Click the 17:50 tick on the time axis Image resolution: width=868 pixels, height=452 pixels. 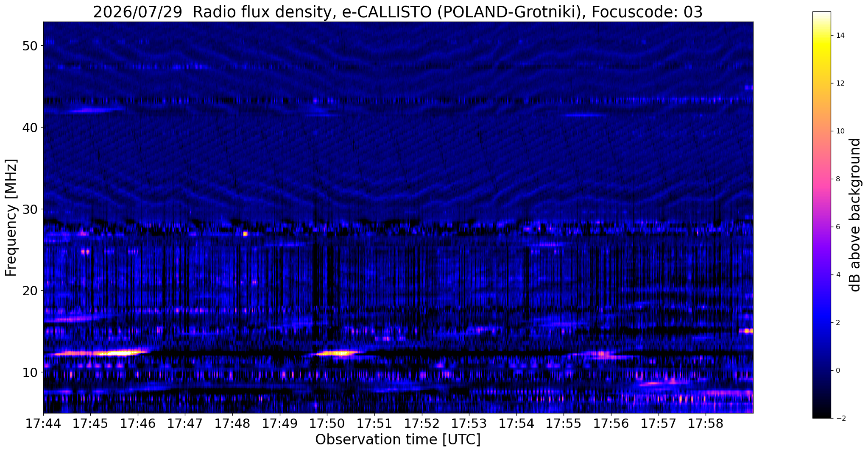point(327,423)
